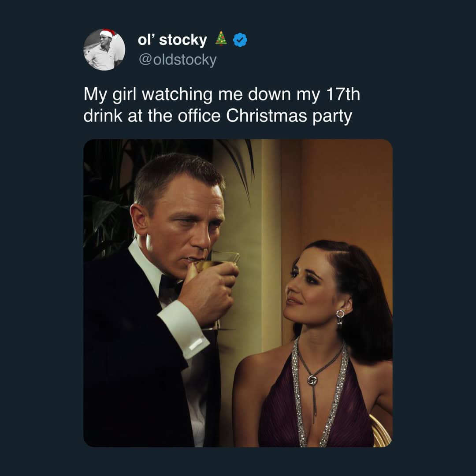
Task: Click the word "Christmas" in the tweet
Action: point(263,116)
